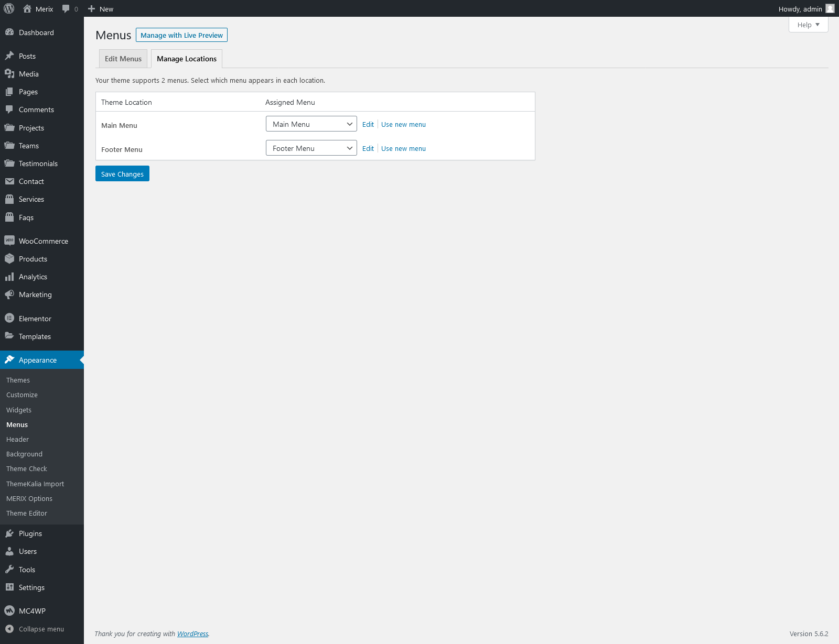Click Edit link for Main Menu row
The image size is (839, 644).
pos(368,124)
